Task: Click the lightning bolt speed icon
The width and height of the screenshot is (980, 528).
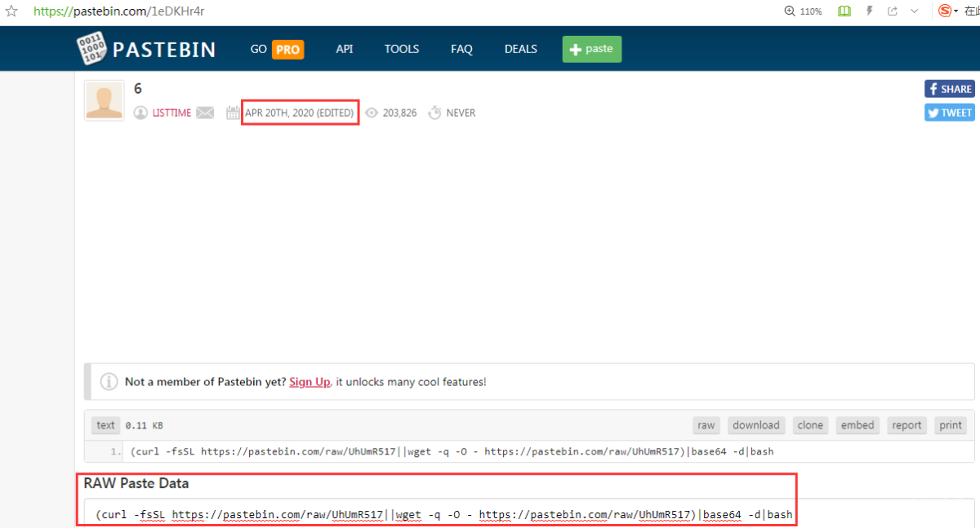Action: tap(870, 11)
